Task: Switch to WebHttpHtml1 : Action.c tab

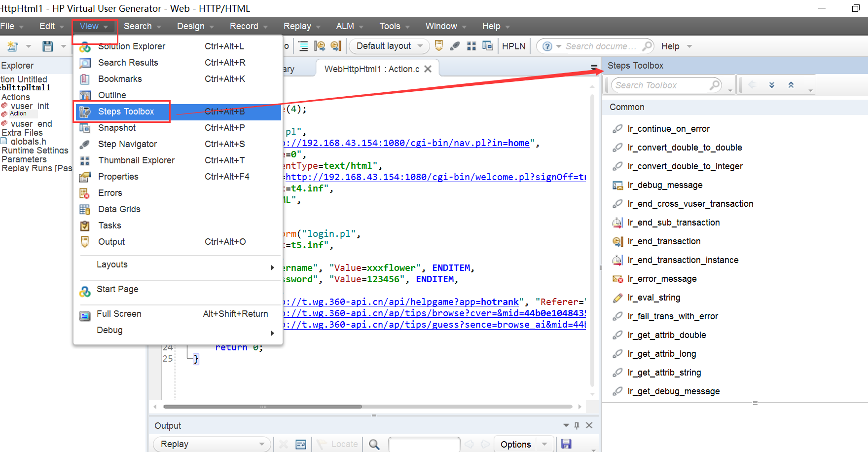Action: (x=372, y=69)
